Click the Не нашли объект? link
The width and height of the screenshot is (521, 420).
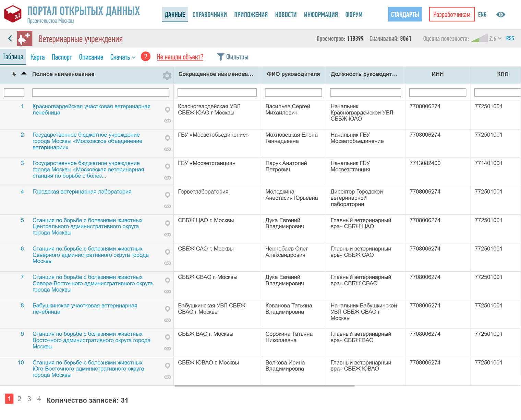pyautogui.click(x=180, y=57)
